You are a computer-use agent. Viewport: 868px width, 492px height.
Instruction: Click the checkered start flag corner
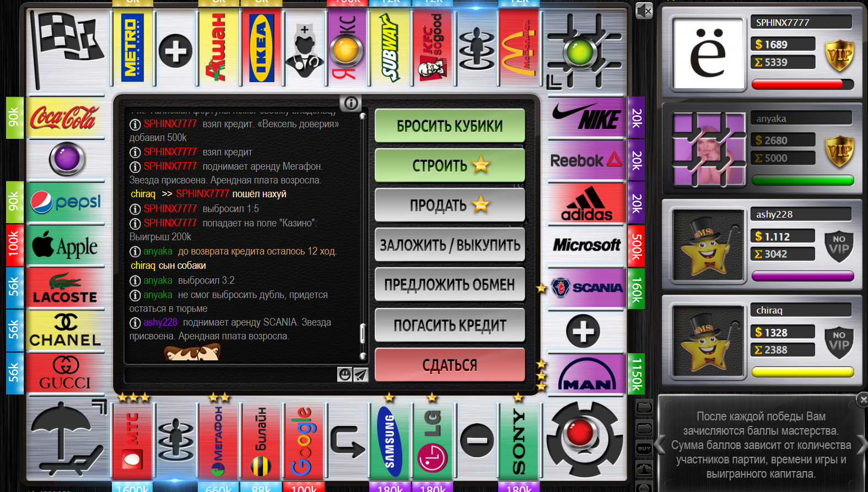(x=67, y=50)
